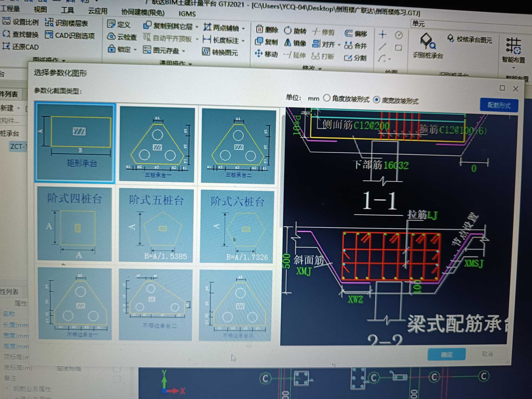
Task: Expand 复制到其它层 dropdown arrow
Action: [197, 27]
